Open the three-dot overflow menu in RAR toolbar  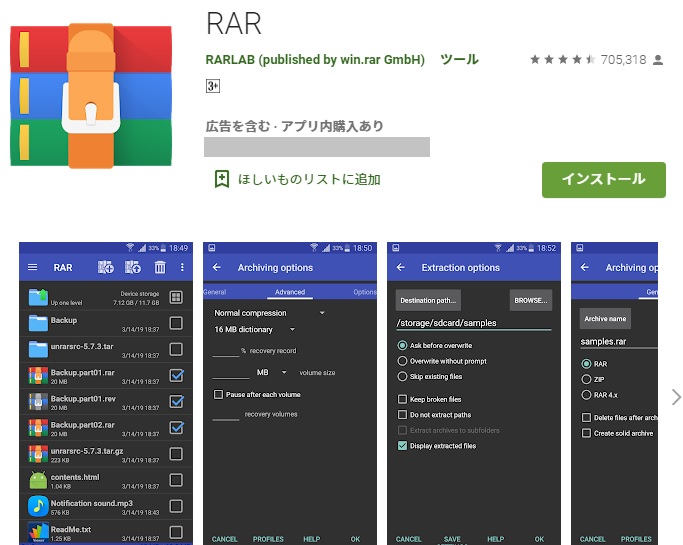182,267
